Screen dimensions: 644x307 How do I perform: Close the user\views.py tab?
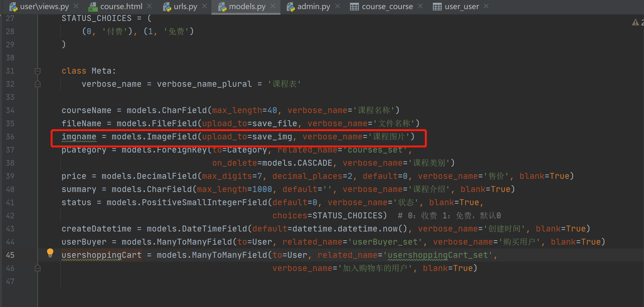point(76,6)
